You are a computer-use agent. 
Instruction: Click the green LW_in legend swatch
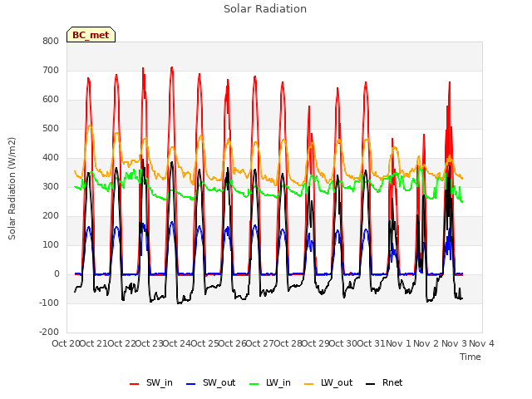pos(254,384)
